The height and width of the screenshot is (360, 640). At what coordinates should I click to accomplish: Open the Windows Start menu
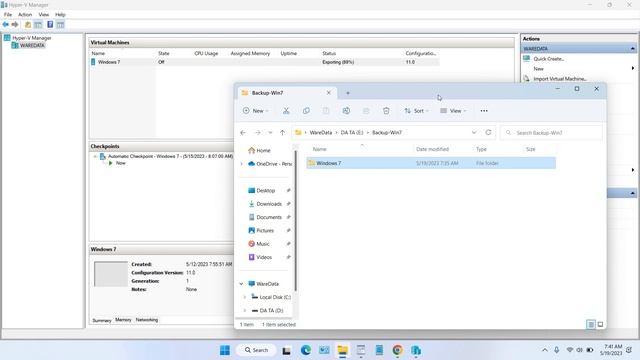[x=225, y=350]
